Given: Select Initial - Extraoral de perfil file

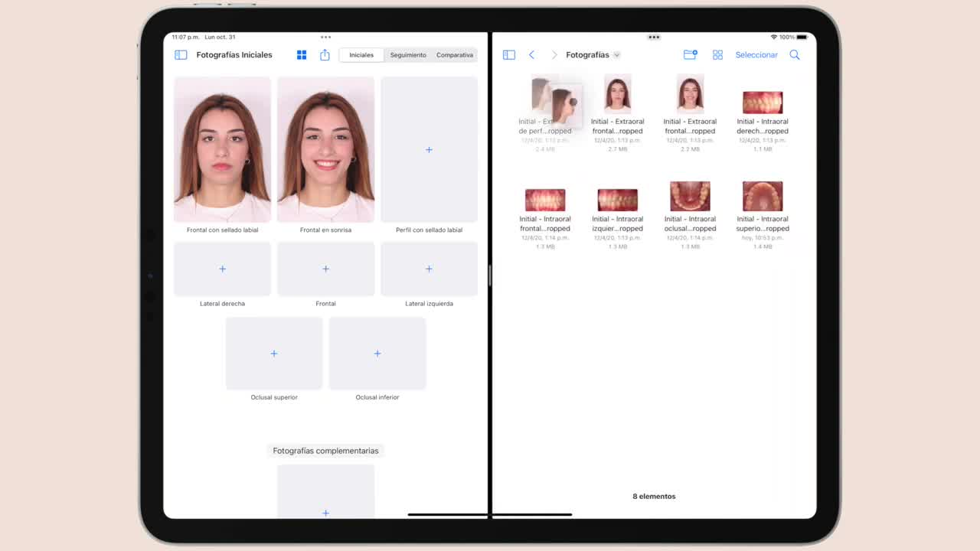Looking at the screenshot, I should 545,113.
